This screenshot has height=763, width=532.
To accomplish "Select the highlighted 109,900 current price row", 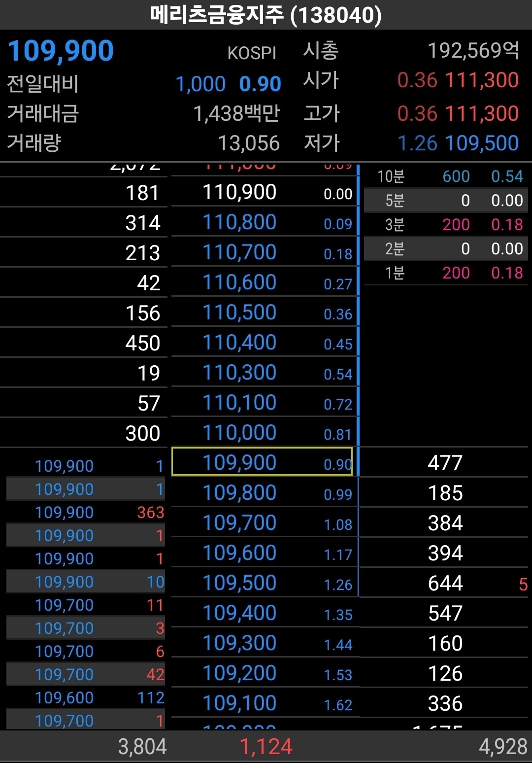I will (262, 462).
